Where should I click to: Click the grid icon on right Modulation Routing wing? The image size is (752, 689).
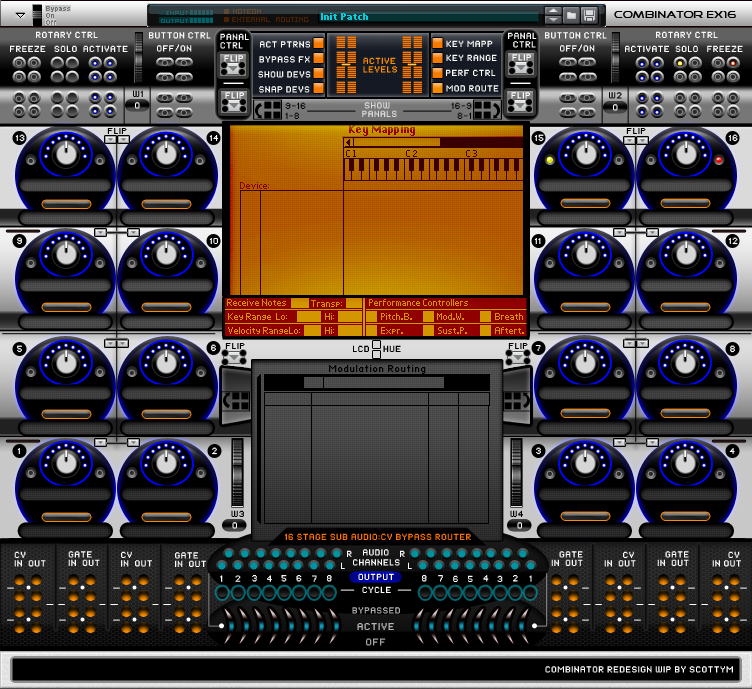[x=517, y=401]
